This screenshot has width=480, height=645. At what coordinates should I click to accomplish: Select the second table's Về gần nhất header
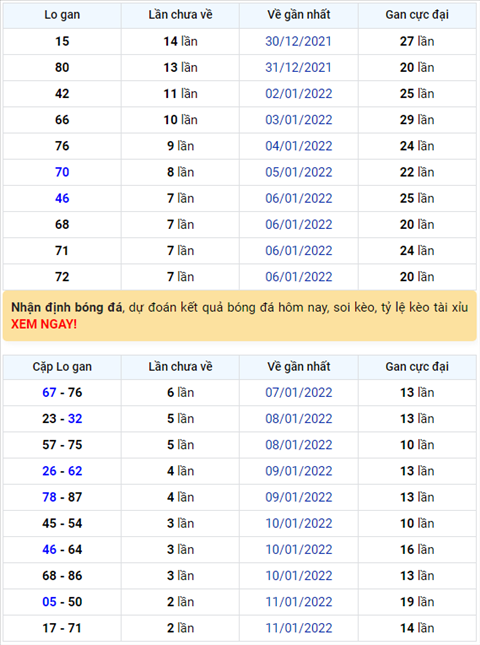299,367
